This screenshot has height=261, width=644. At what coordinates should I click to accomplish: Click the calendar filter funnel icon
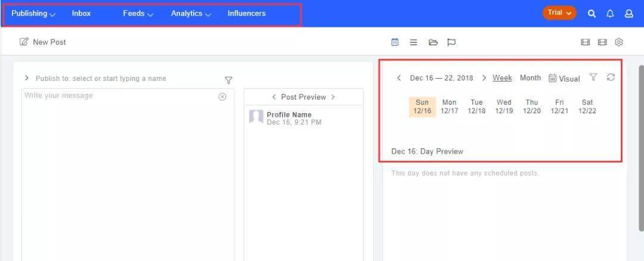(593, 77)
